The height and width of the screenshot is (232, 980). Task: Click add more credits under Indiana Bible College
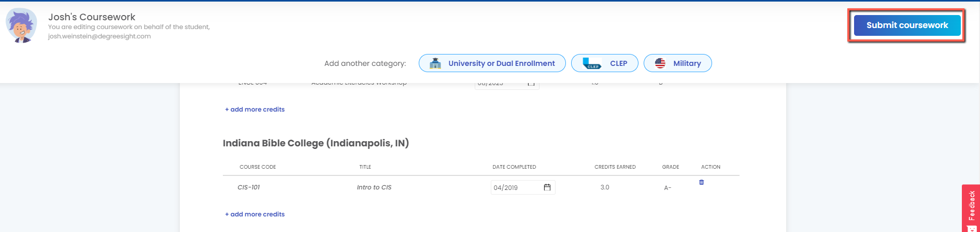pyautogui.click(x=254, y=214)
